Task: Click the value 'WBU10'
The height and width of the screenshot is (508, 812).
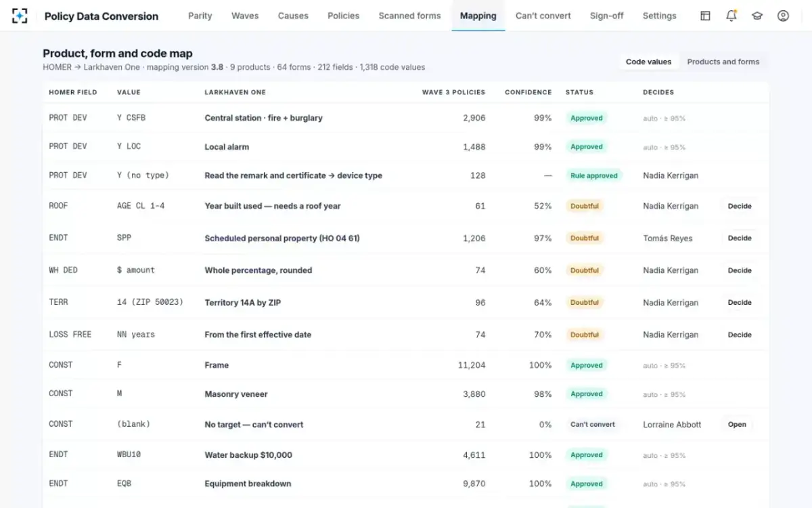Action: point(129,454)
